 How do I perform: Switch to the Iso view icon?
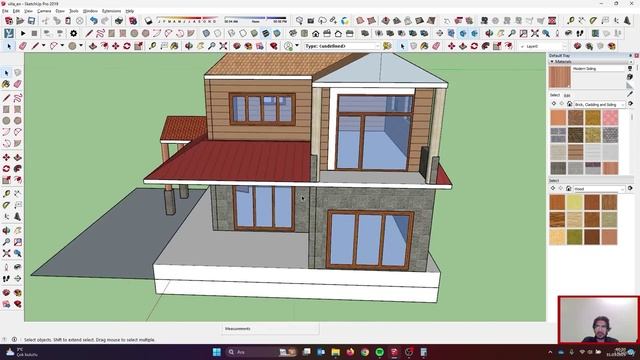[x=293, y=33]
